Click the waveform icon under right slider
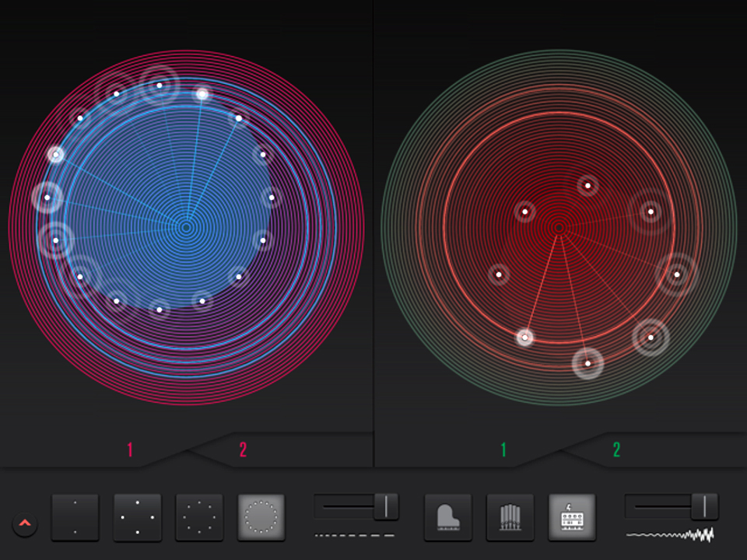The image size is (747, 560). 670,535
